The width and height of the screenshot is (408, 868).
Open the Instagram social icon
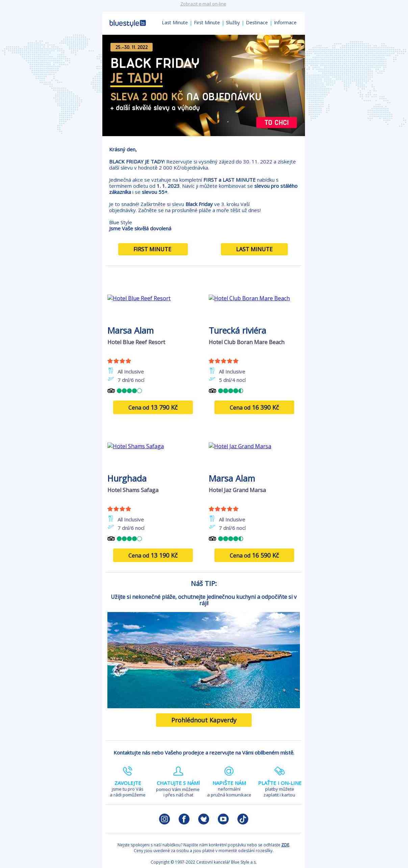coord(164,819)
